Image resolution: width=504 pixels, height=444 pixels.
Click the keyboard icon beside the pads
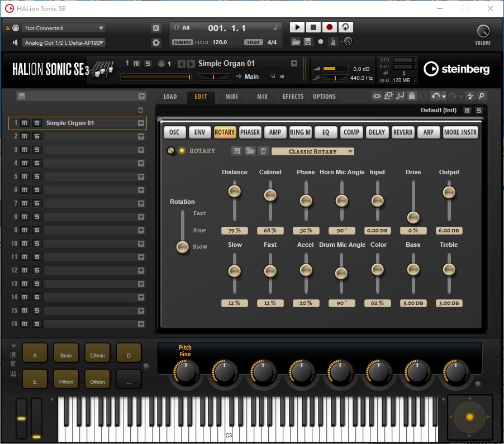[13, 373]
